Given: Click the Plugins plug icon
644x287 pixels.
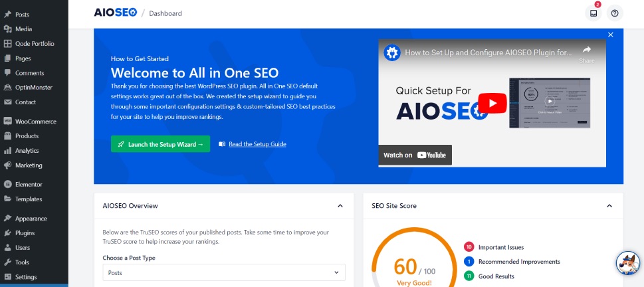Looking at the screenshot, I should [7, 233].
